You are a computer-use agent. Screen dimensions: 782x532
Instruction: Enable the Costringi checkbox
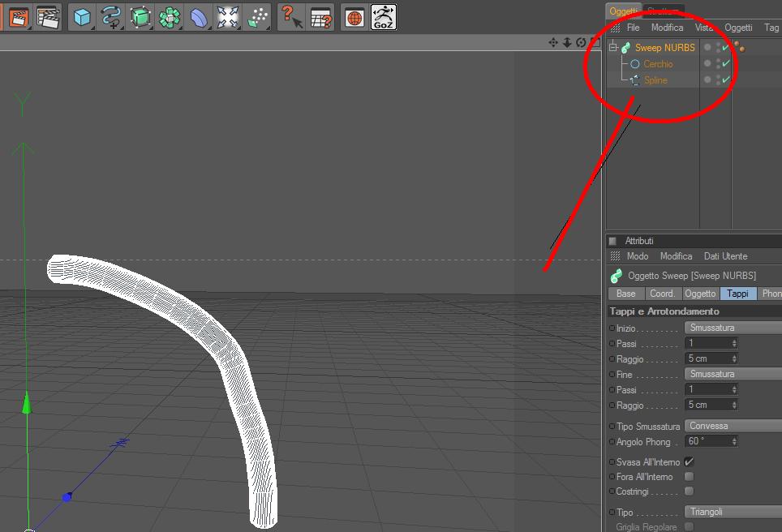(x=689, y=491)
